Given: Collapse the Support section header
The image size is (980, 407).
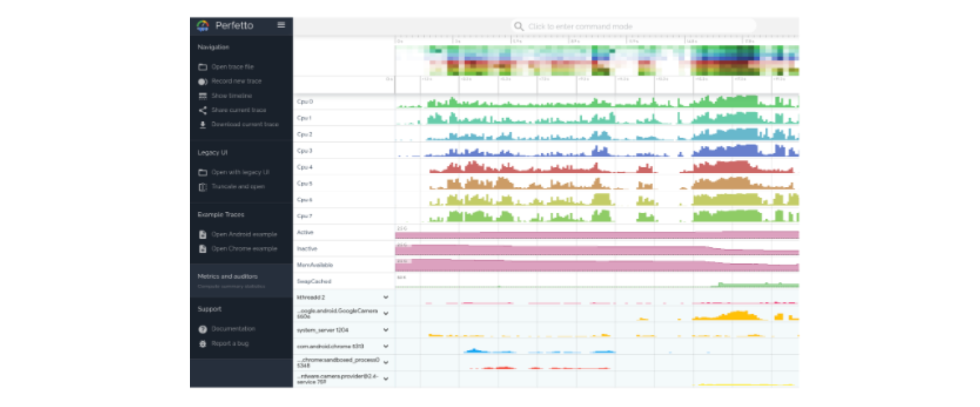Looking at the screenshot, I should click(209, 309).
